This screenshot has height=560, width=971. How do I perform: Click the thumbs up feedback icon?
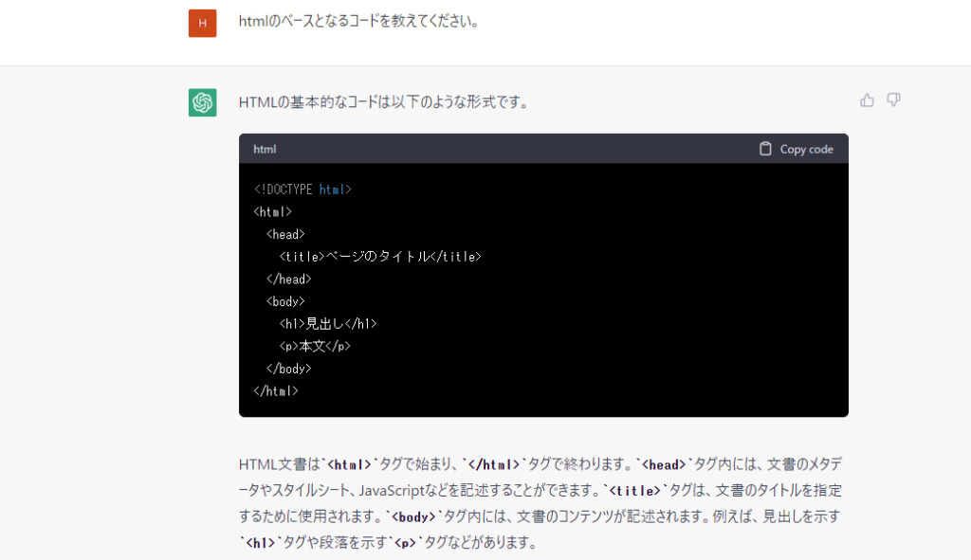[x=867, y=100]
